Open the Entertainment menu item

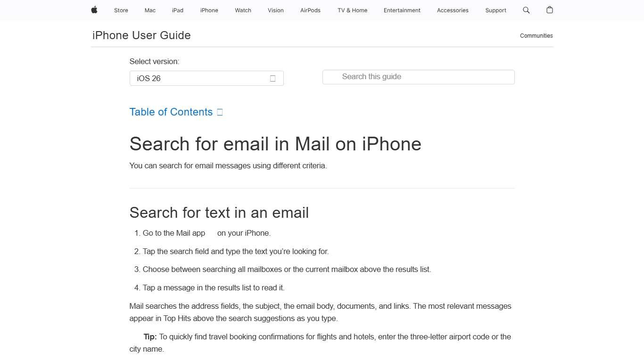pyautogui.click(x=402, y=10)
